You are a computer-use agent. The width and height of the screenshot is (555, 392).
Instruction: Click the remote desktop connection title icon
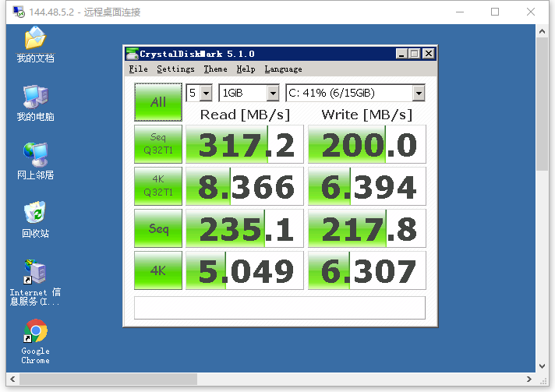tap(19, 12)
